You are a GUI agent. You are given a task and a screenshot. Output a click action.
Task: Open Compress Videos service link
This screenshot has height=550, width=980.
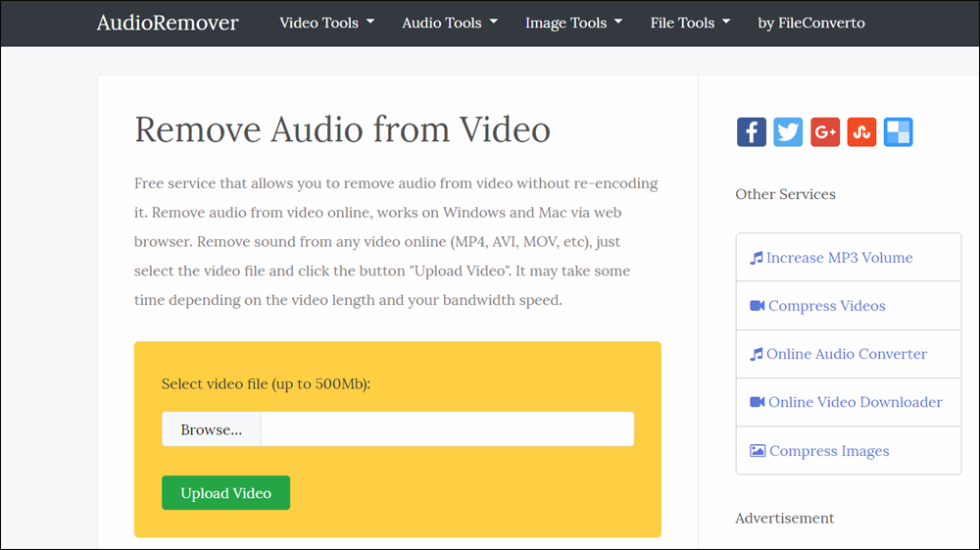coord(827,306)
